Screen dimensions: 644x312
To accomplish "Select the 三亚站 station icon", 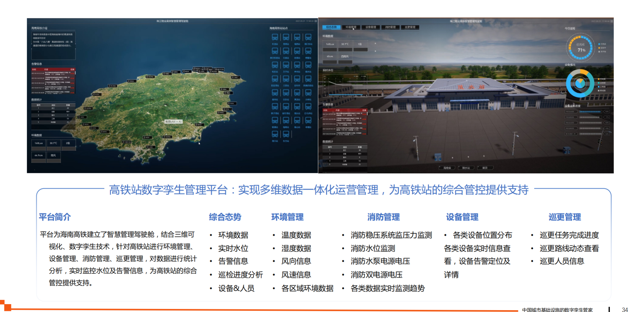I will [x=286, y=79].
